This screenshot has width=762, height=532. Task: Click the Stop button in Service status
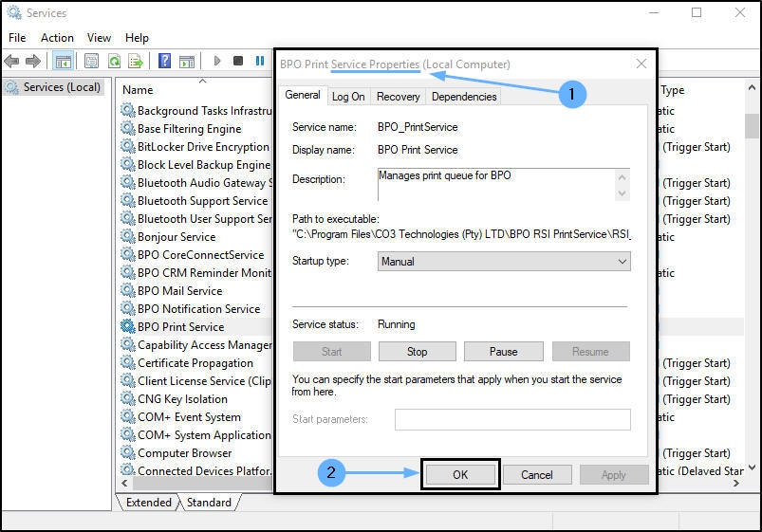417,351
